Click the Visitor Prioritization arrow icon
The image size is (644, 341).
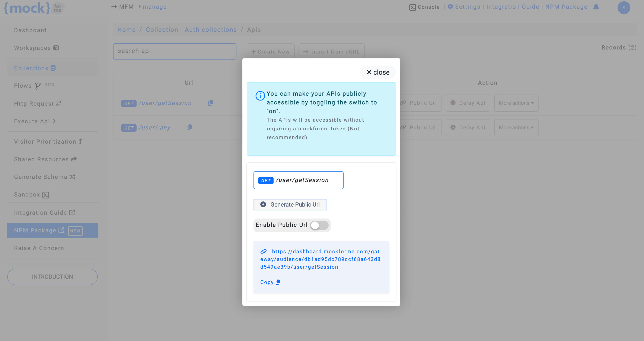pyautogui.click(x=80, y=141)
